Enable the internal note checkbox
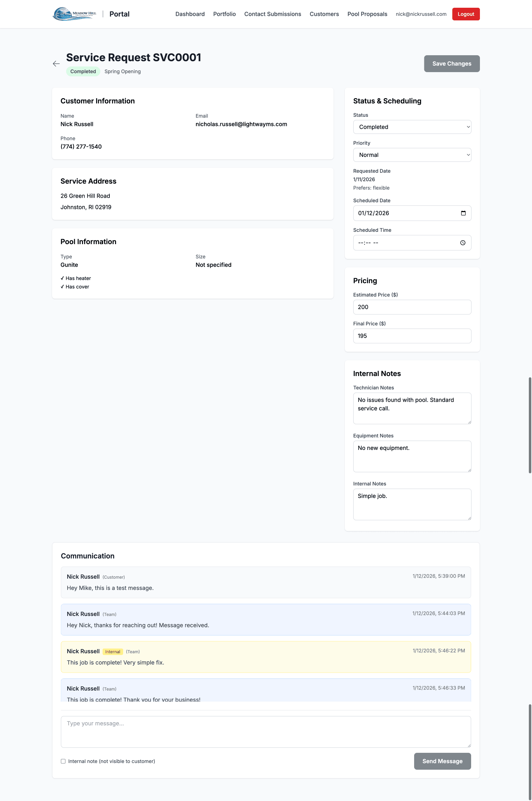The height and width of the screenshot is (801, 532). 63,761
